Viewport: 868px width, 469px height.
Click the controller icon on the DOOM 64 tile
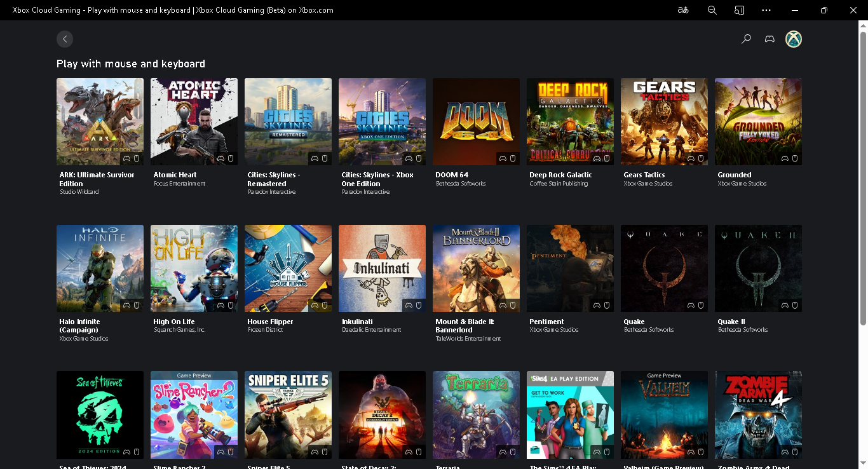(x=501, y=158)
